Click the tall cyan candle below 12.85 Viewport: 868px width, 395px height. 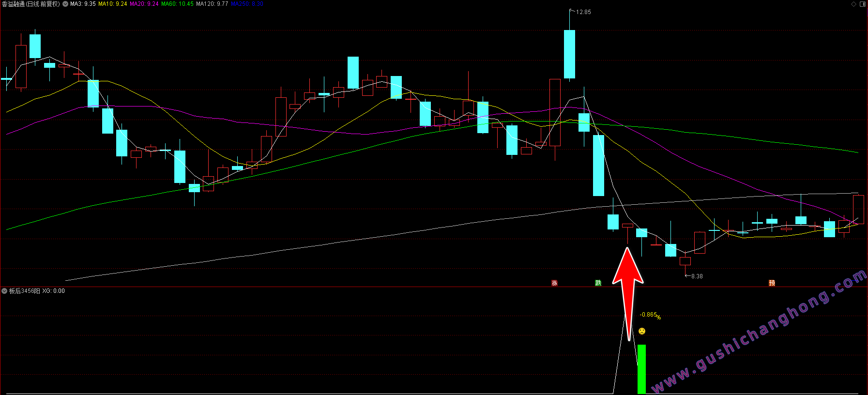[x=569, y=54]
